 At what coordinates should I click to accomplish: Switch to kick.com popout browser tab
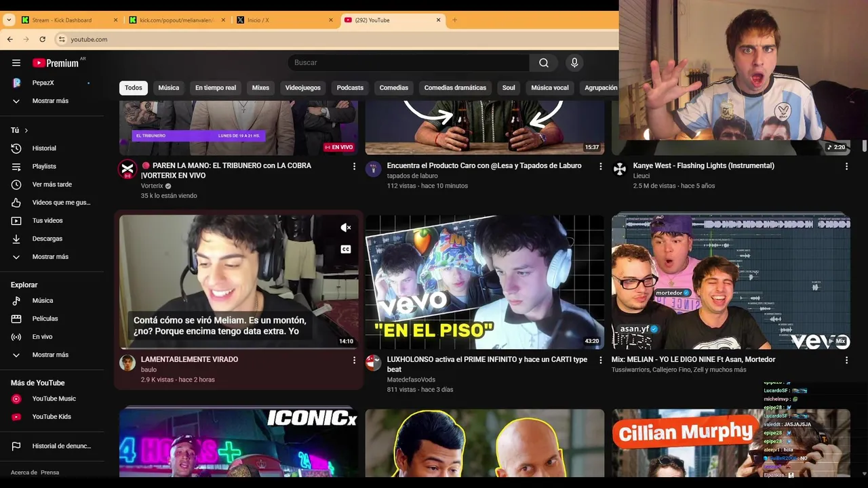[176, 20]
